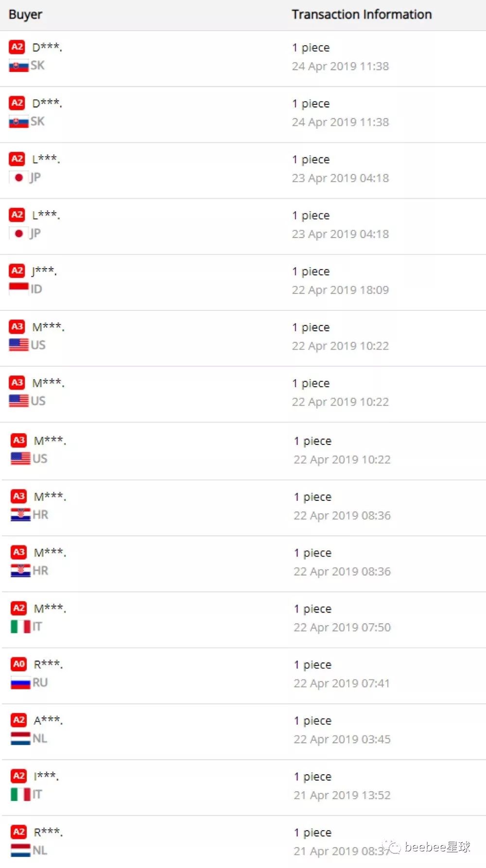486x868 pixels.
Task: Click the Indonesia buyer name J***
Action: (x=44, y=271)
